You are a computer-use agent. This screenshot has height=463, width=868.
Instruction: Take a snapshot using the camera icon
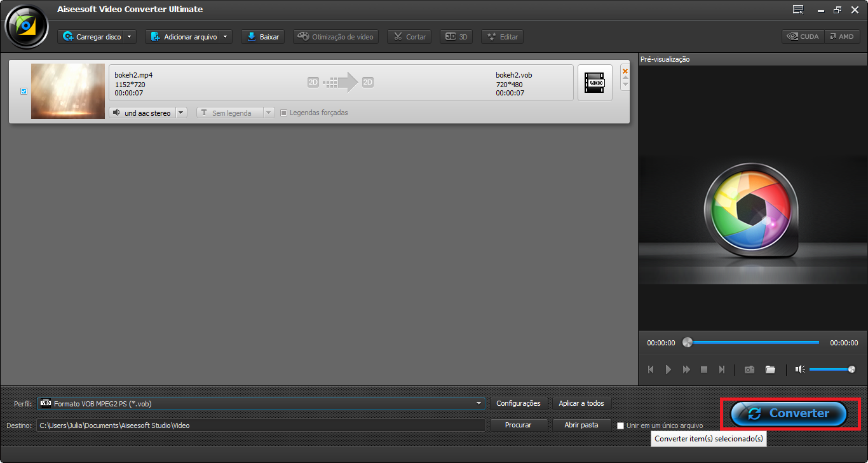(x=749, y=369)
